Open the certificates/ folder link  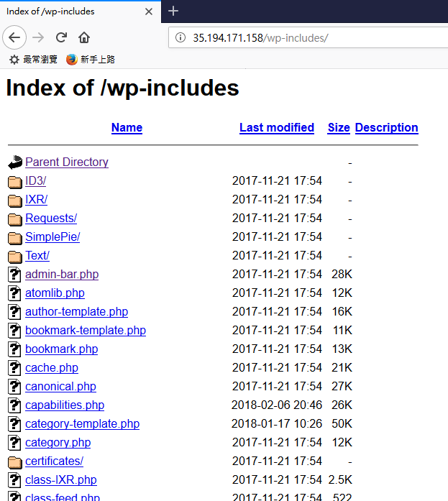click(x=55, y=461)
